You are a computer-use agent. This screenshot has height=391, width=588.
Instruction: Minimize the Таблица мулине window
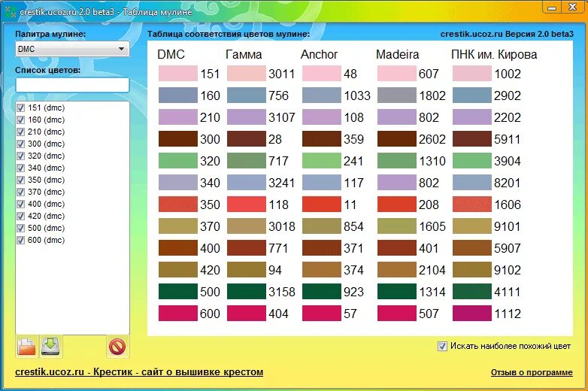coord(551,8)
